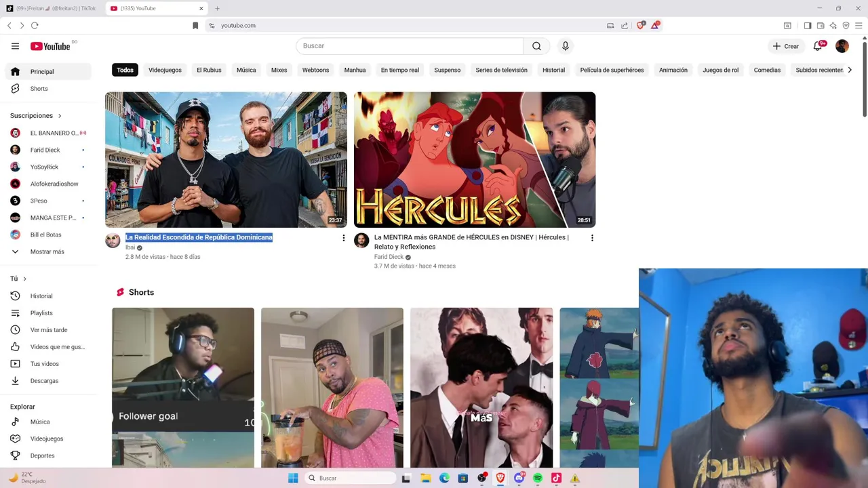Select the Webtoons filter chip

coord(315,70)
